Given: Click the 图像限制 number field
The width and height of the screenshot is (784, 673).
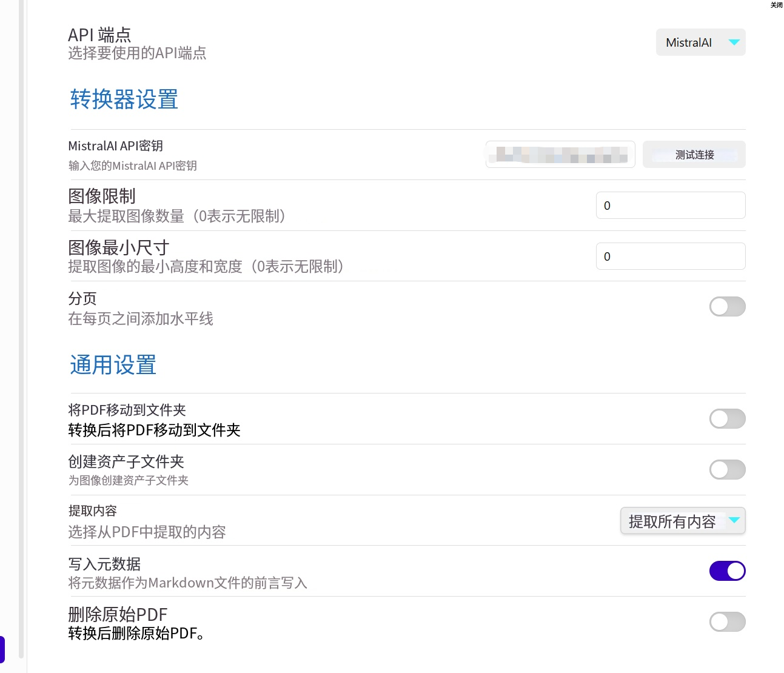Looking at the screenshot, I should pos(671,206).
